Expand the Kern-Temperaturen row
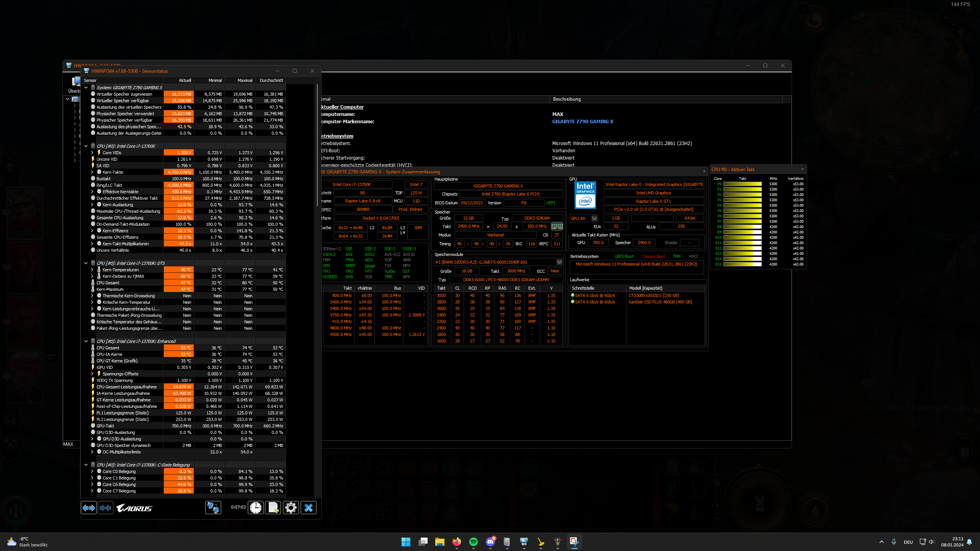Screen dimensions: 980x551 [x=92, y=270]
